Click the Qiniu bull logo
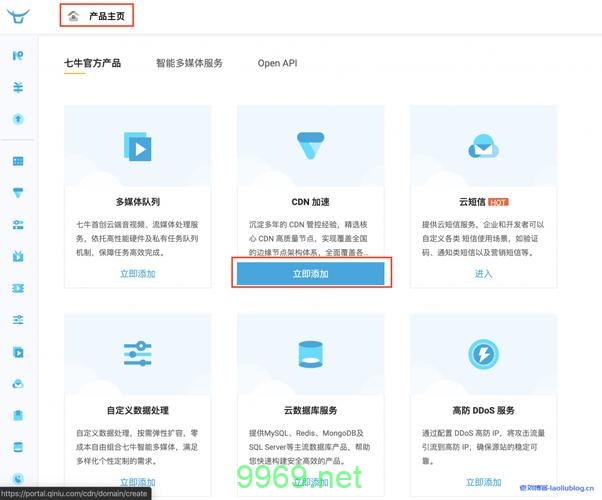The height and width of the screenshot is (500, 602). [18, 16]
